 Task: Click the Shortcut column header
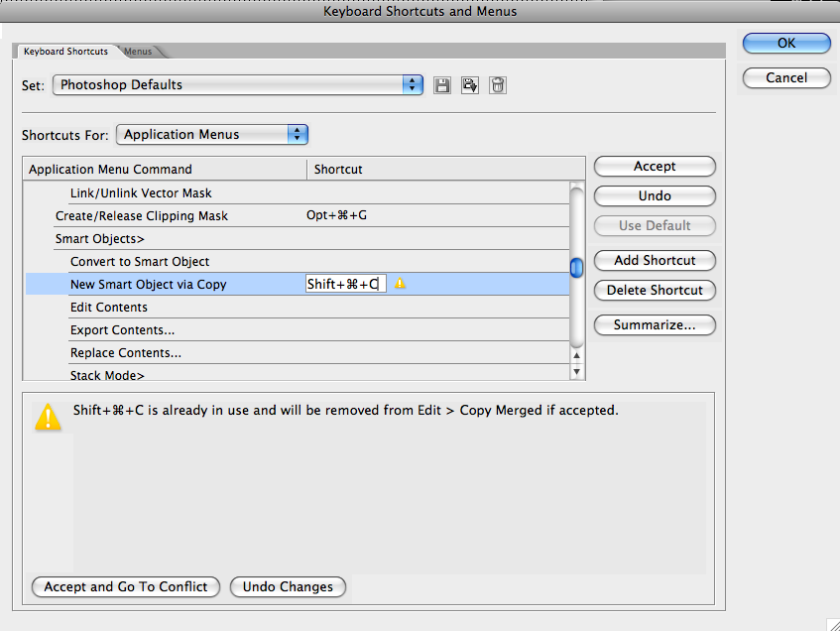(x=445, y=169)
